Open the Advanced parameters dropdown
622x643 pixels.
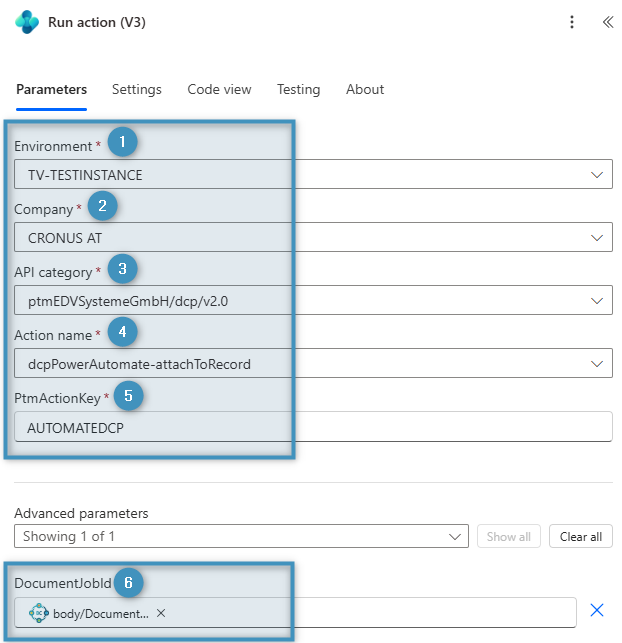click(241, 536)
